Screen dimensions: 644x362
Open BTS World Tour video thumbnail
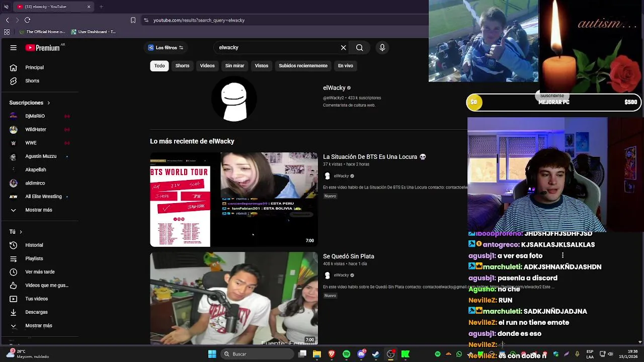tap(234, 200)
